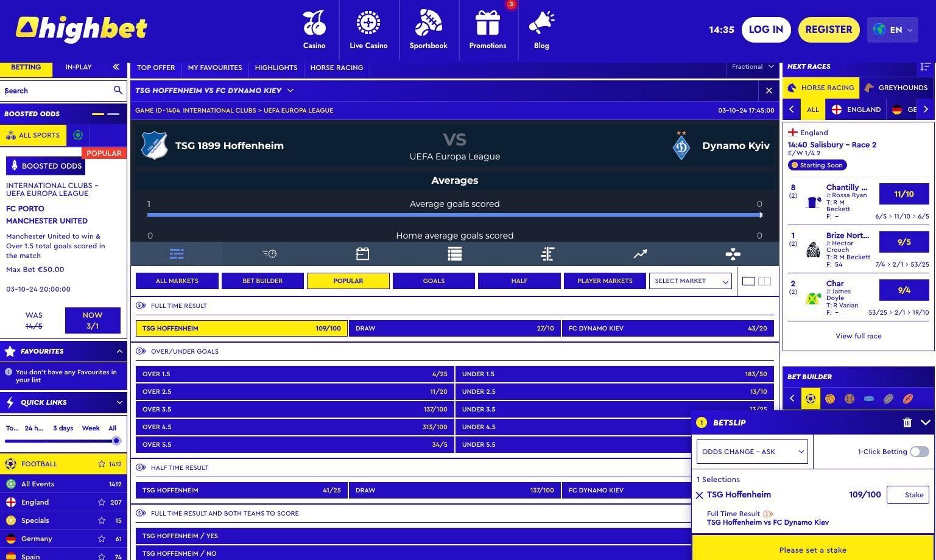Select Draw 27/10 full time odds

(454, 328)
